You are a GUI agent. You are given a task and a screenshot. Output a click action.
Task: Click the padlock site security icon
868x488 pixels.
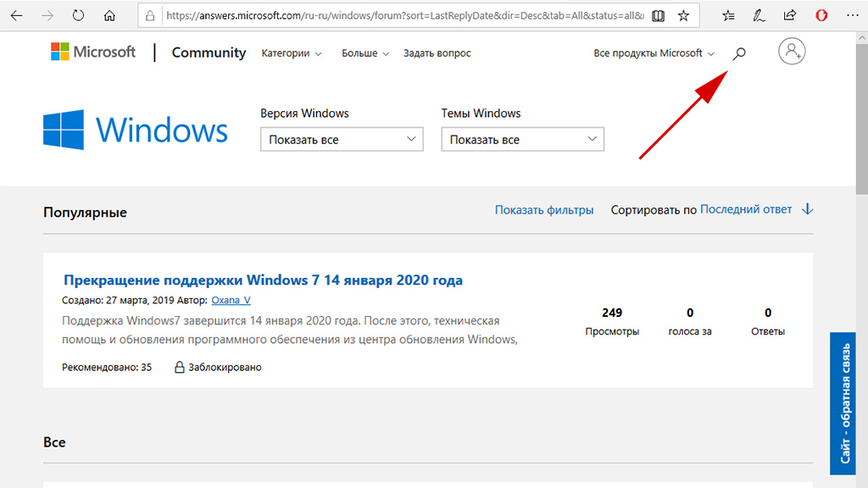pos(150,16)
